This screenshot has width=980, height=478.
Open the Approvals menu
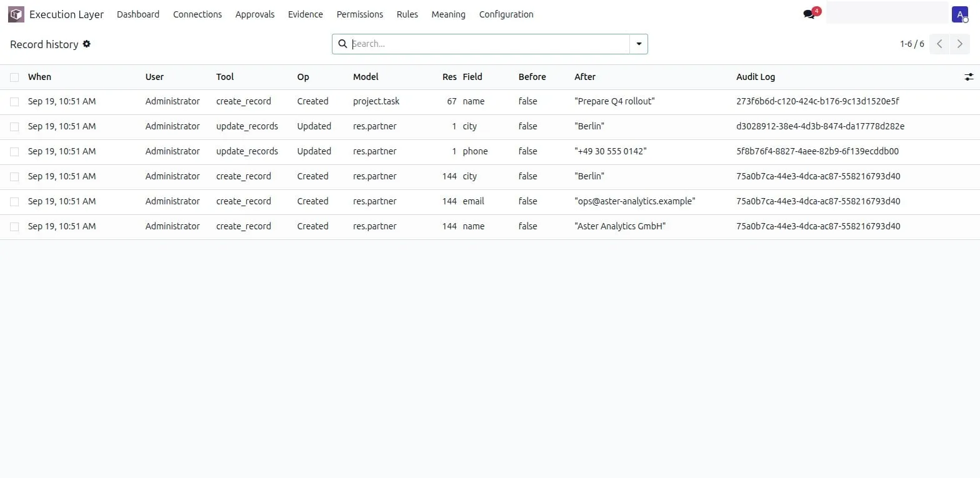pyautogui.click(x=255, y=14)
